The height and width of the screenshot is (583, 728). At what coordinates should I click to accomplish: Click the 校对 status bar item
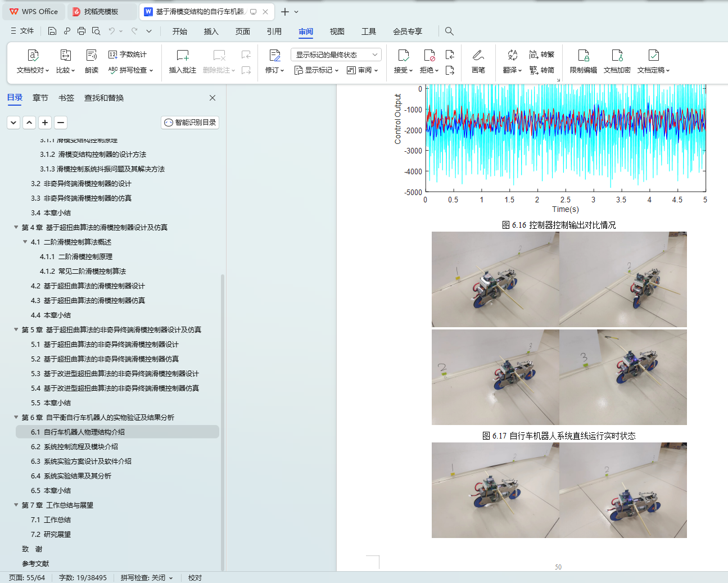click(x=195, y=577)
